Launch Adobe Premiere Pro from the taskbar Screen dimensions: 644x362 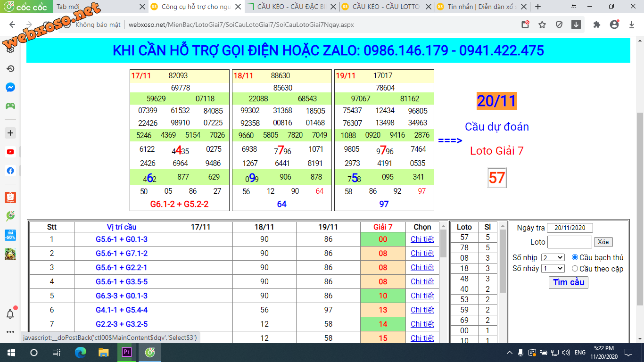point(126,352)
